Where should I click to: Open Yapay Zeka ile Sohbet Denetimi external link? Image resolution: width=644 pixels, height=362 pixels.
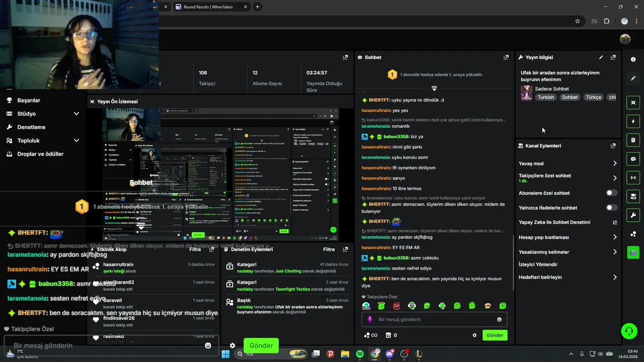615,222
